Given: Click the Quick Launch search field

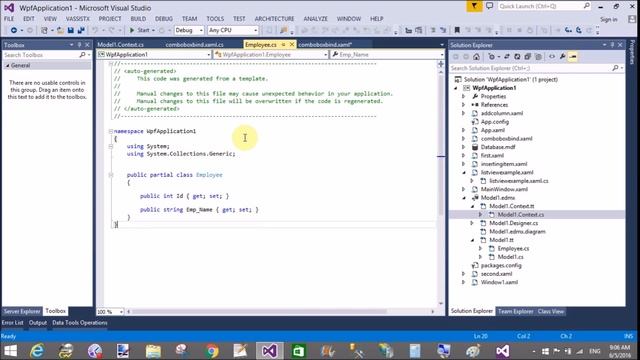Looking at the screenshot, I should [x=544, y=6].
